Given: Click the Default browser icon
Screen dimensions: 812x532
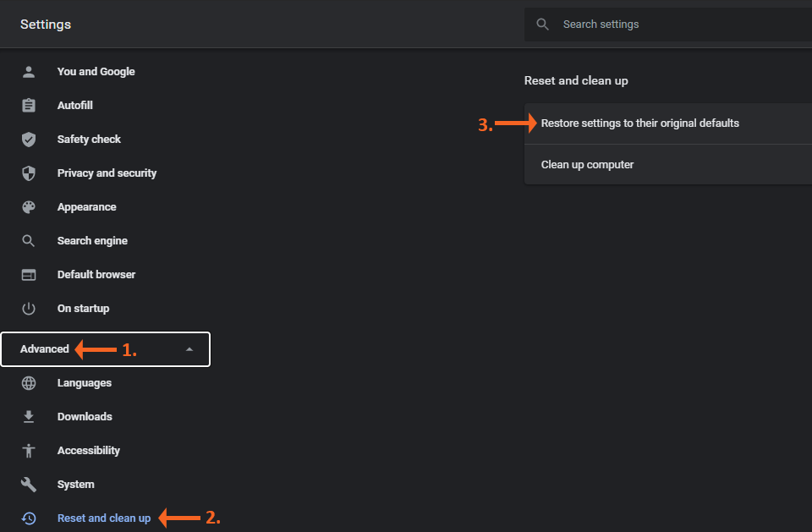Looking at the screenshot, I should (x=29, y=274).
